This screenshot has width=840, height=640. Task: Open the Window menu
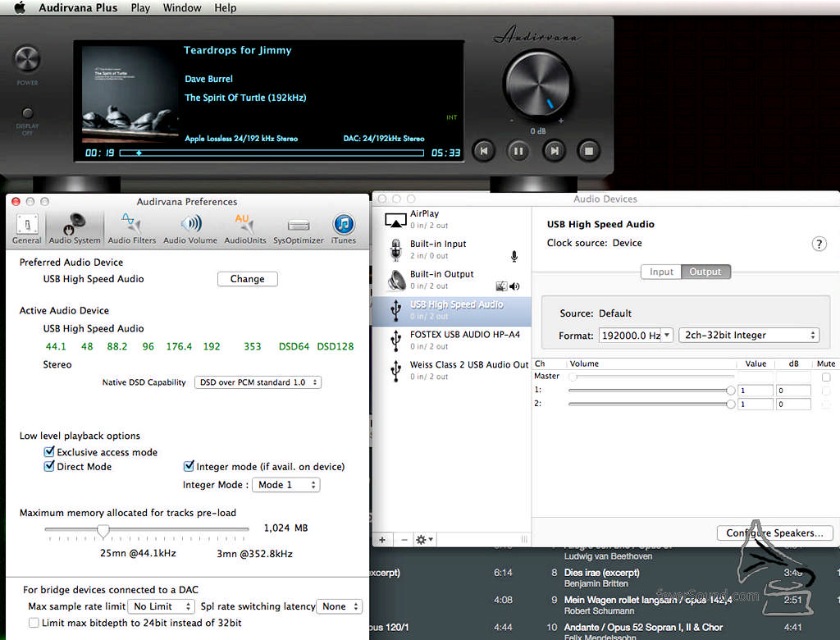coord(182,7)
